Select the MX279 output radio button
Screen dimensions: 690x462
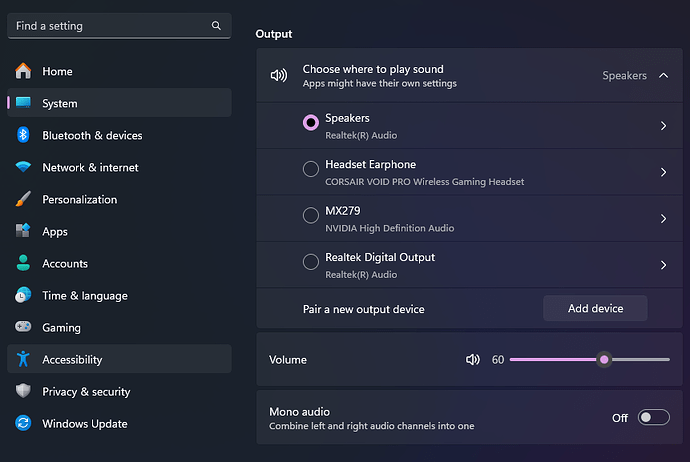[x=311, y=215]
